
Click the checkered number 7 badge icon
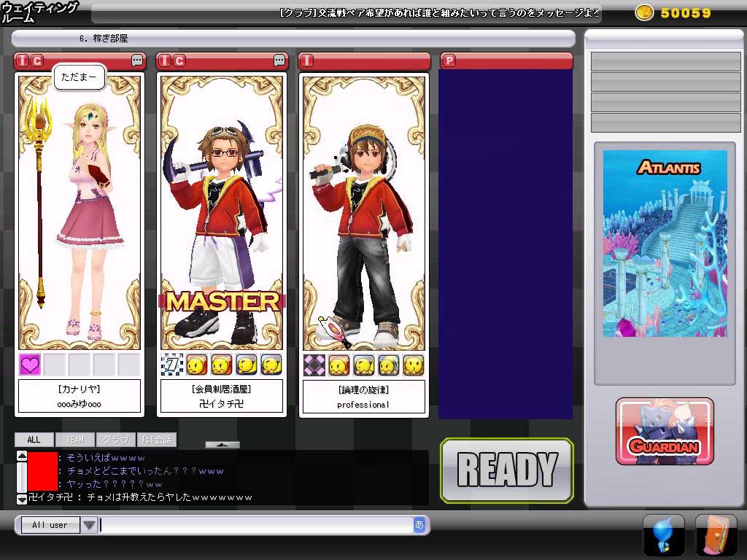pyautogui.click(x=172, y=364)
